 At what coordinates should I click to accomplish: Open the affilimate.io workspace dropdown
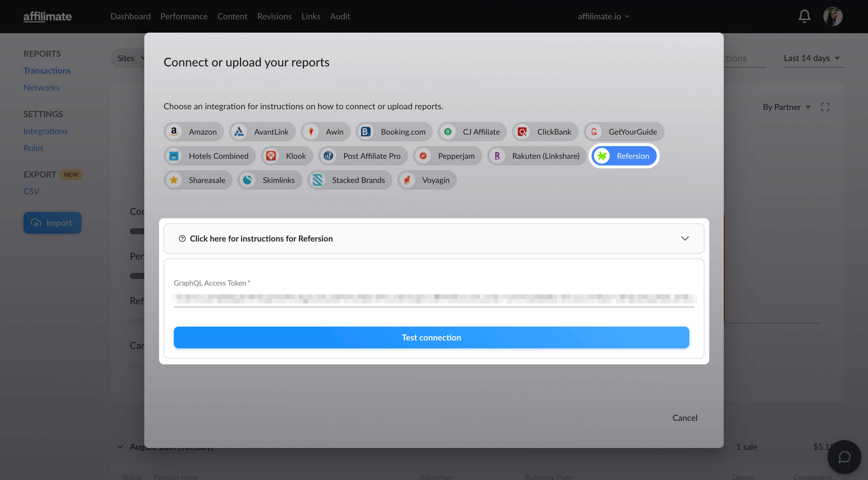coord(604,16)
